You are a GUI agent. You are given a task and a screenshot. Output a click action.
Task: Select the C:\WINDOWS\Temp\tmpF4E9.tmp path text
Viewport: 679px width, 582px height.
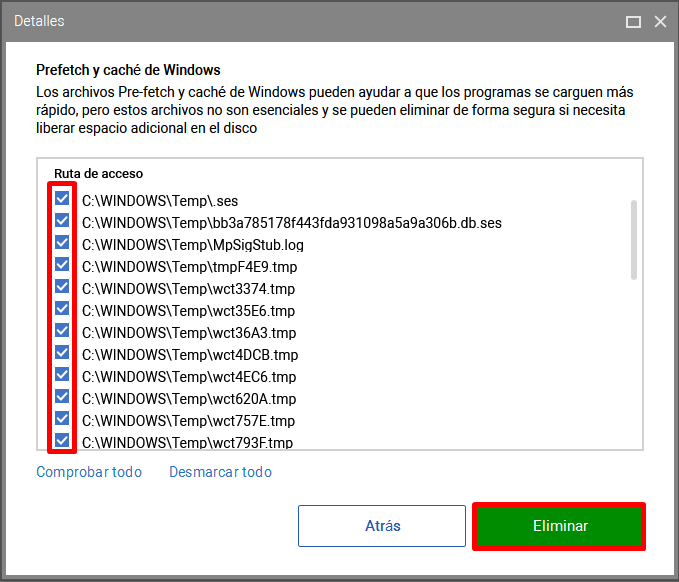[x=190, y=267]
